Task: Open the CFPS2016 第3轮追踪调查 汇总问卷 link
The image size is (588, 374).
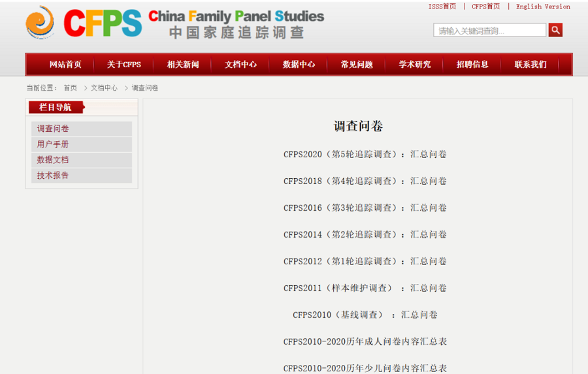Action: (365, 208)
